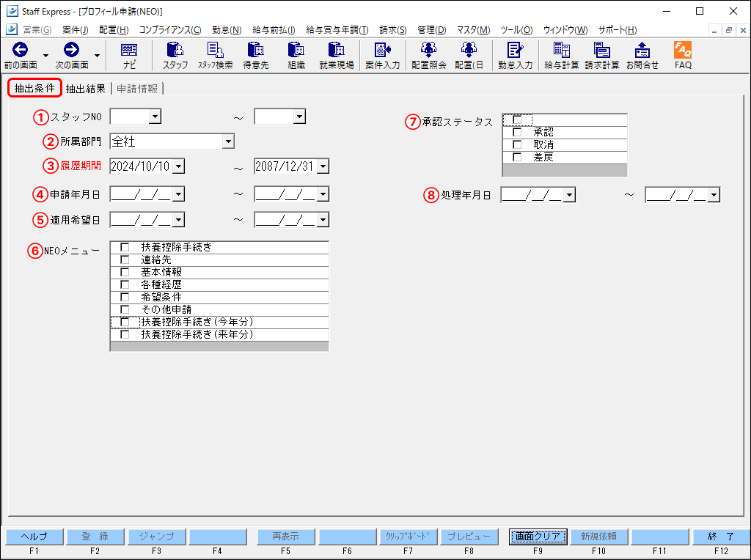Screen dimensions: 751x560
Task: Check 扶養控除手続き（今年分） in the list
Action: (x=125, y=322)
